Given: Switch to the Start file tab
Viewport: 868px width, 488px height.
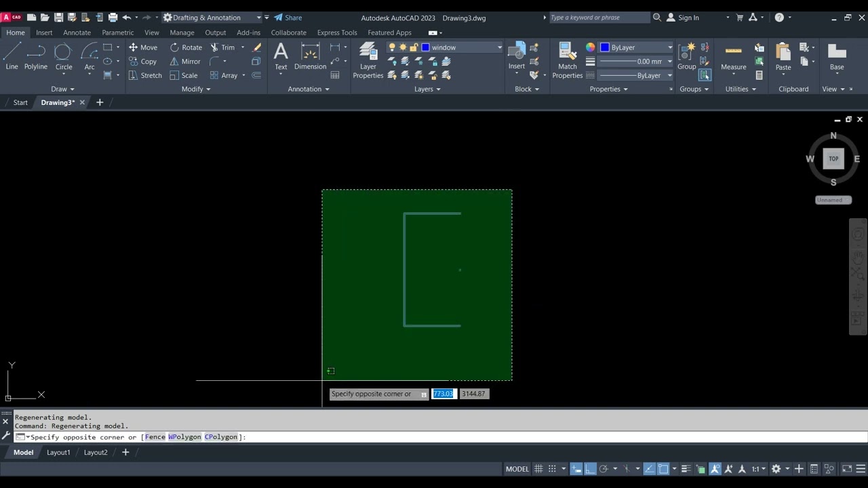Looking at the screenshot, I should pyautogui.click(x=20, y=102).
